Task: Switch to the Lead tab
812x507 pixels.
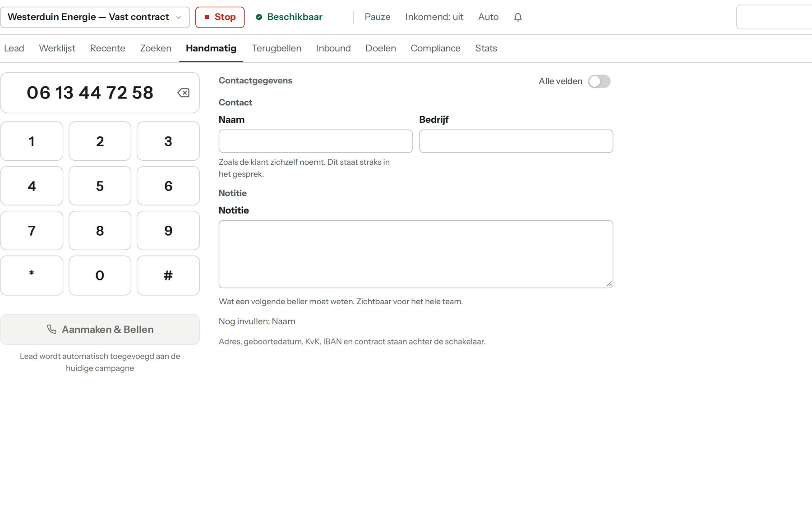Action: 14,48
